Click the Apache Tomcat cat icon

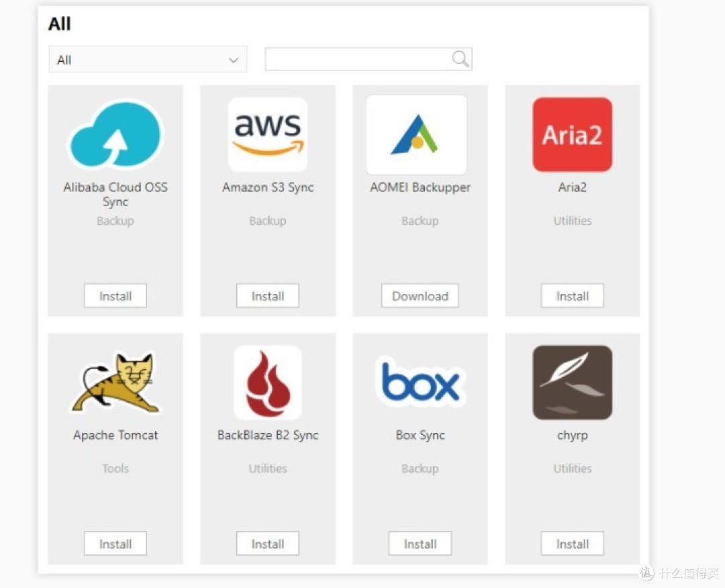(115, 383)
